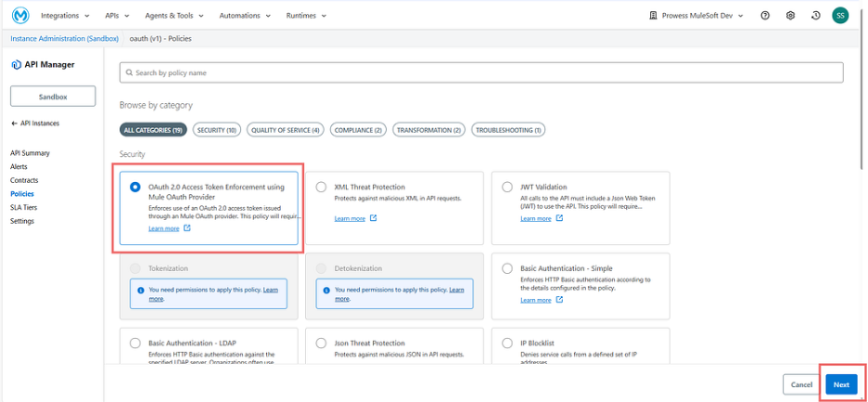The image size is (868, 402).
Task: Select the IP Blocklist radio button
Action: 507,344
